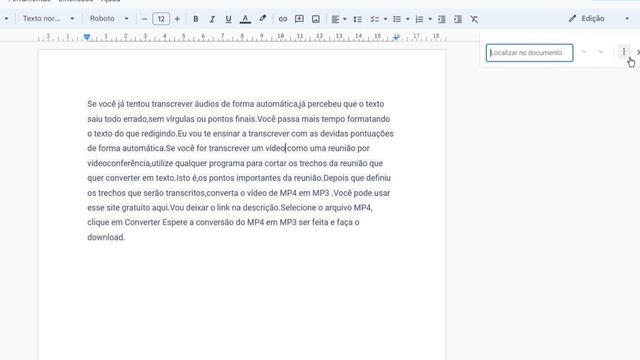The width and height of the screenshot is (640, 360).
Task: Increase the indent
Action: 458,19
